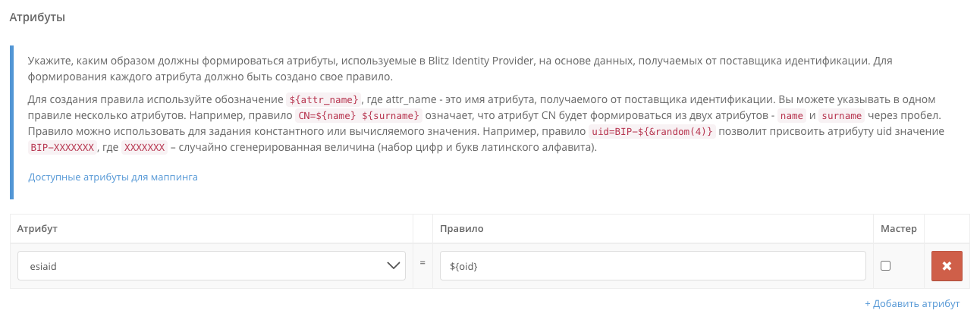Open Доступные атрибуты для маппинга link
980x329 pixels.
[113, 177]
